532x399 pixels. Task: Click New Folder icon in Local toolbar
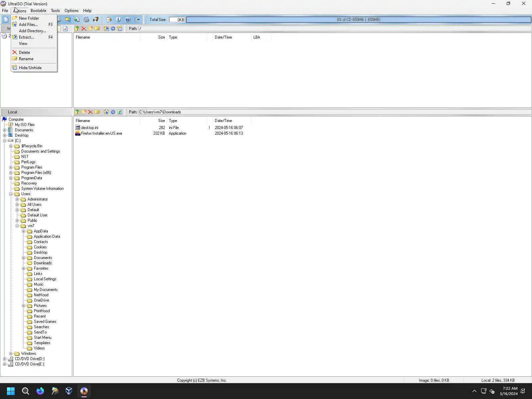tap(84, 112)
